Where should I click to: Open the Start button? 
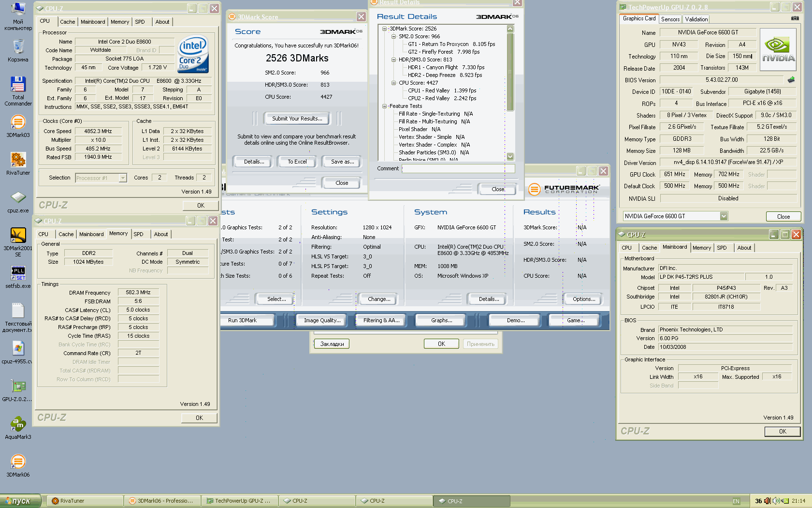pyautogui.click(x=21, y=501)
